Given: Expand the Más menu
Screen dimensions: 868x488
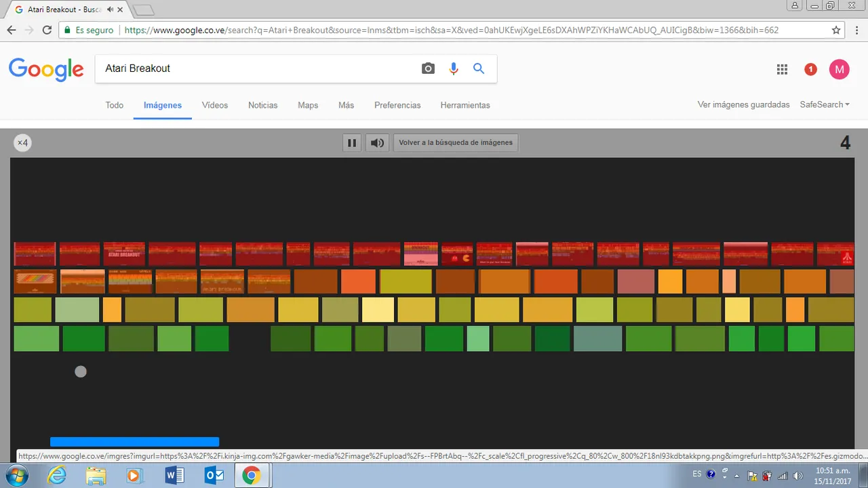Looking at the screenshot, I should [347, 105].
